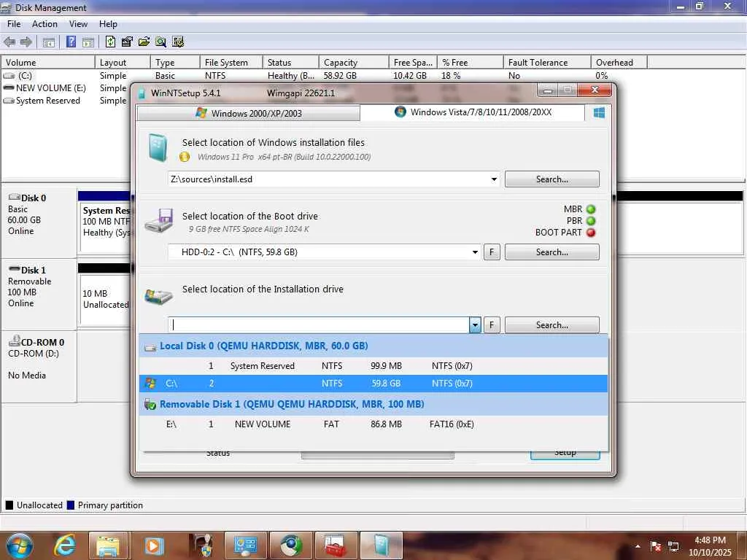Viewport: 747px width, 560px height.
Task: Open the File menu
Action: [x=14, y=24]
